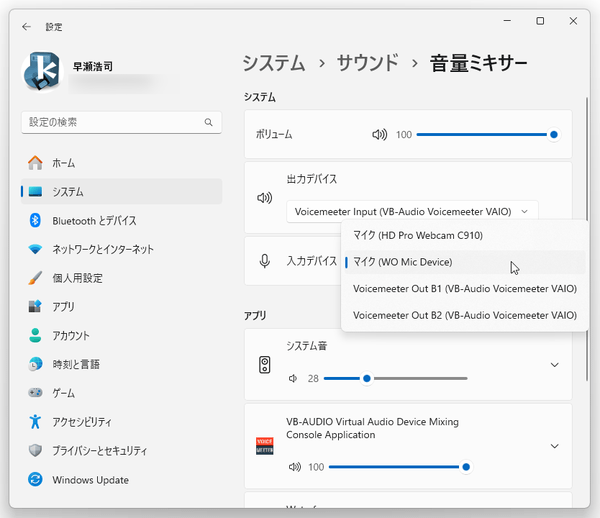Click the system volume value 100
This screenshot has height=518, width=600.
click(x=404, y=135)
